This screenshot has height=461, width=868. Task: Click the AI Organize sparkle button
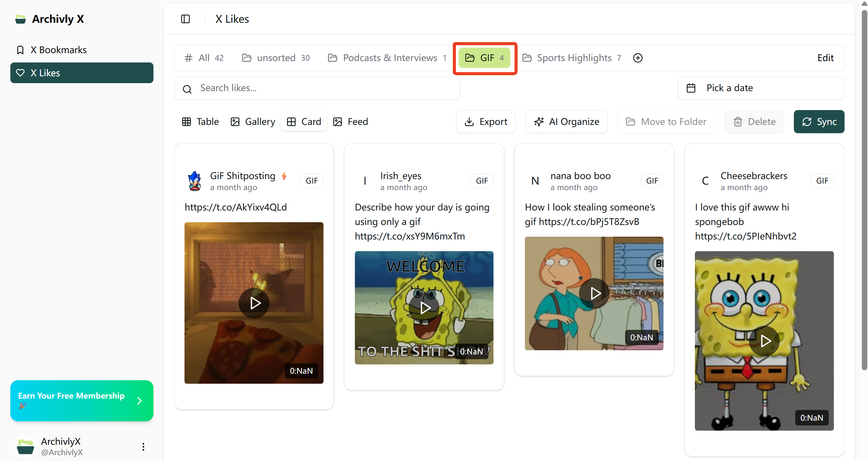coord(566,122)
